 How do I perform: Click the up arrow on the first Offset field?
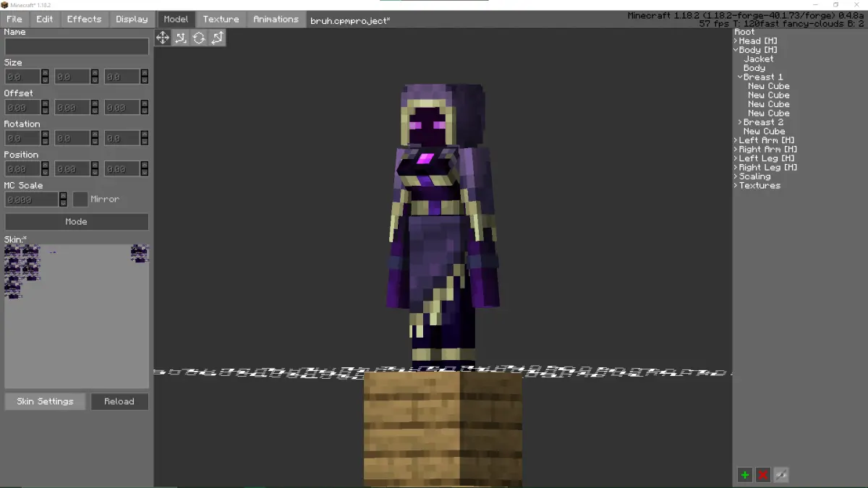(x=45, y=103)
